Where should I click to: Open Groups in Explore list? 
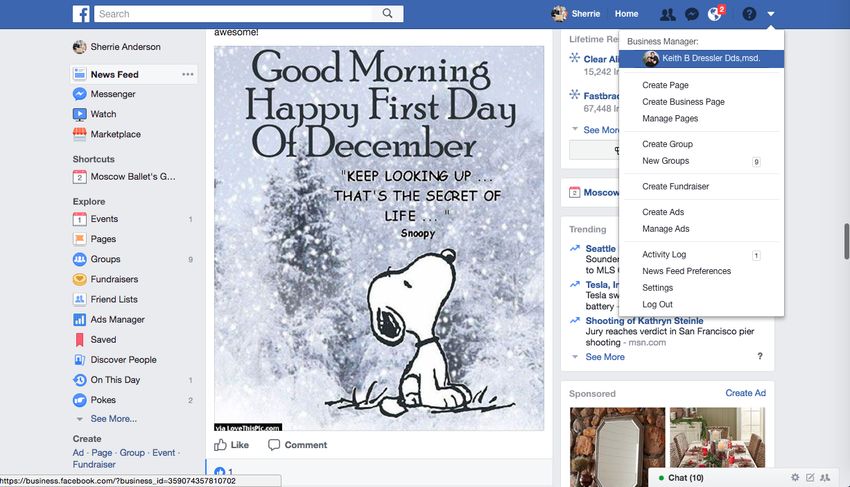pos(105,259)
